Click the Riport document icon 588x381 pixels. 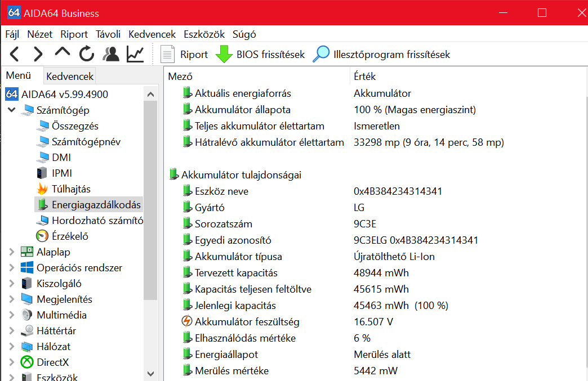[x=167, y=55]
